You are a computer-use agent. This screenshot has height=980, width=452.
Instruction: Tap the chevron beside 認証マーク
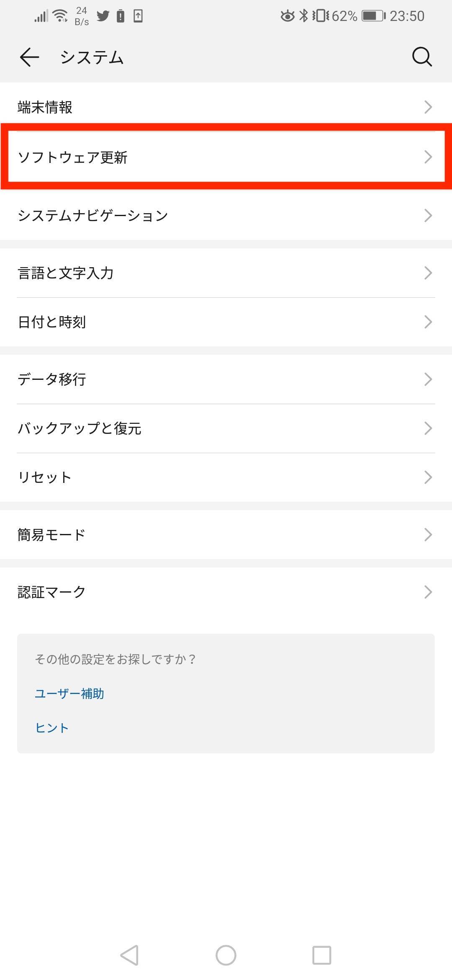click(x=428, y=592)
